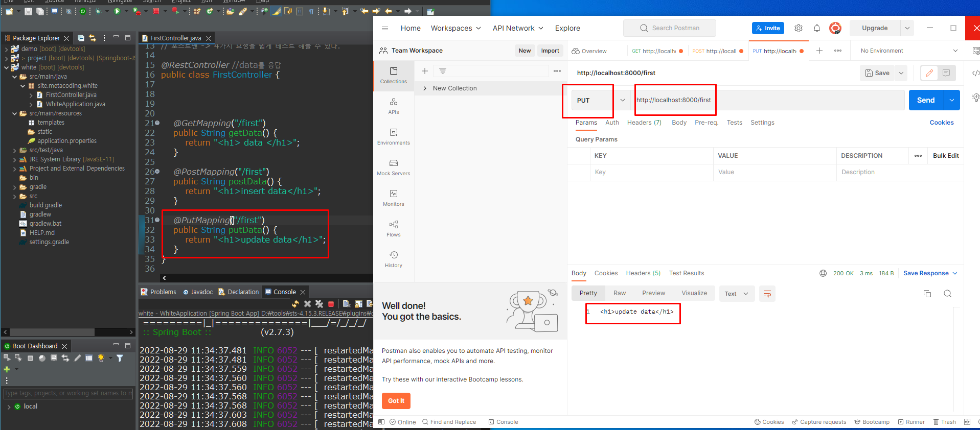Click the yellow relaunch arrows icon in Console toolbar
This screenshot has height=430, width=980.
click(x=295, y=304)
